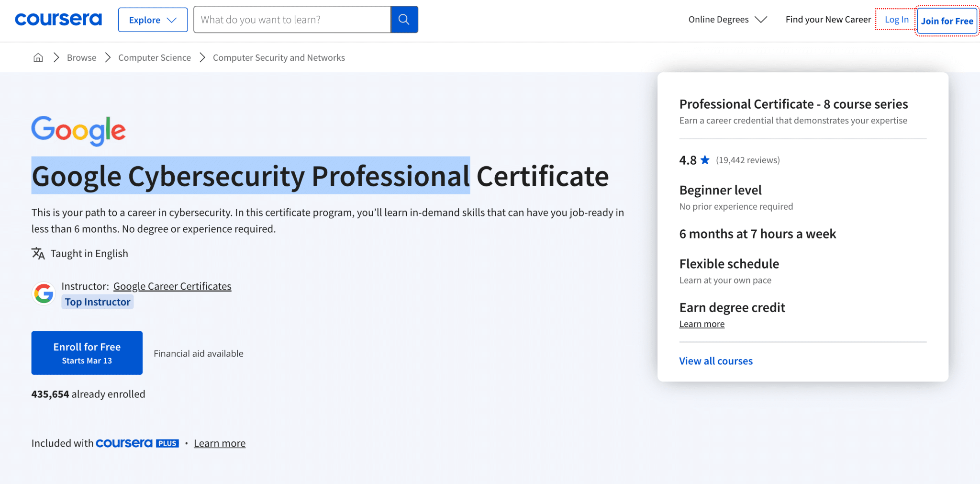Click the Google G instructor avatar
The image size is (980, 484).
44,293
